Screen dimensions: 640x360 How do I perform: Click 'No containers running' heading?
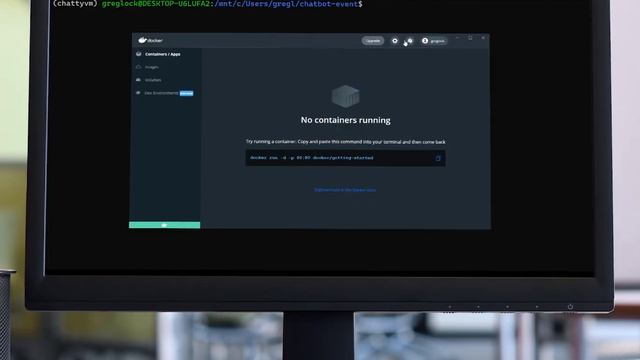pos(345,120)
